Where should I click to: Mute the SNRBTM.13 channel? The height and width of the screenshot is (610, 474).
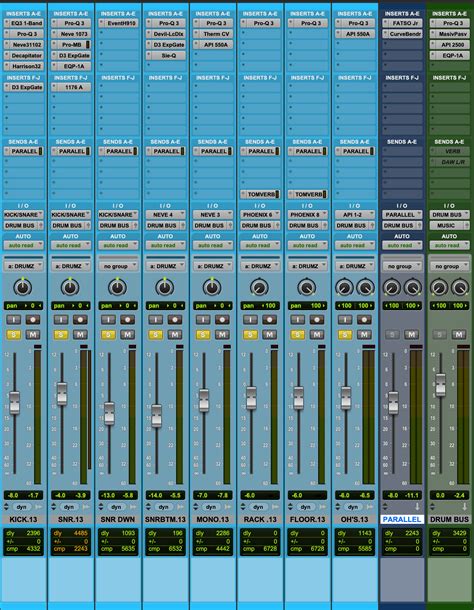(x=175, y=335)
